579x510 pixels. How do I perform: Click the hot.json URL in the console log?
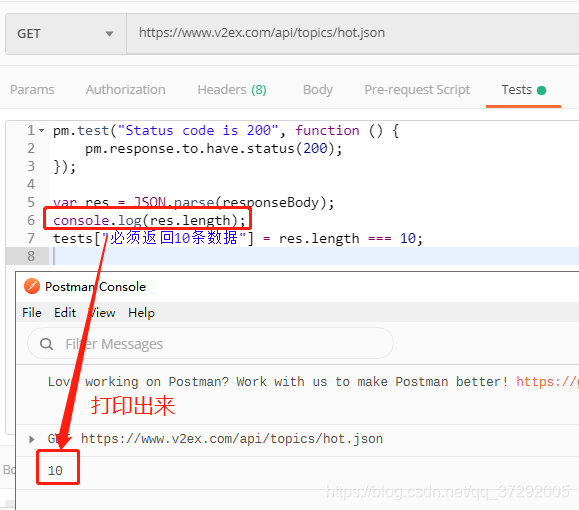232,439
